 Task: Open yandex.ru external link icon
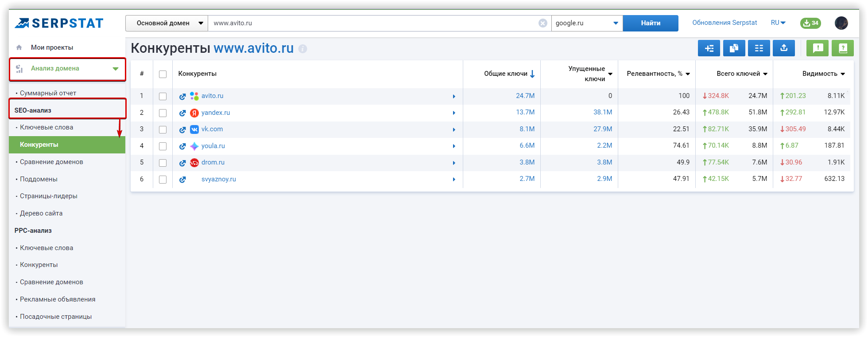182,113
